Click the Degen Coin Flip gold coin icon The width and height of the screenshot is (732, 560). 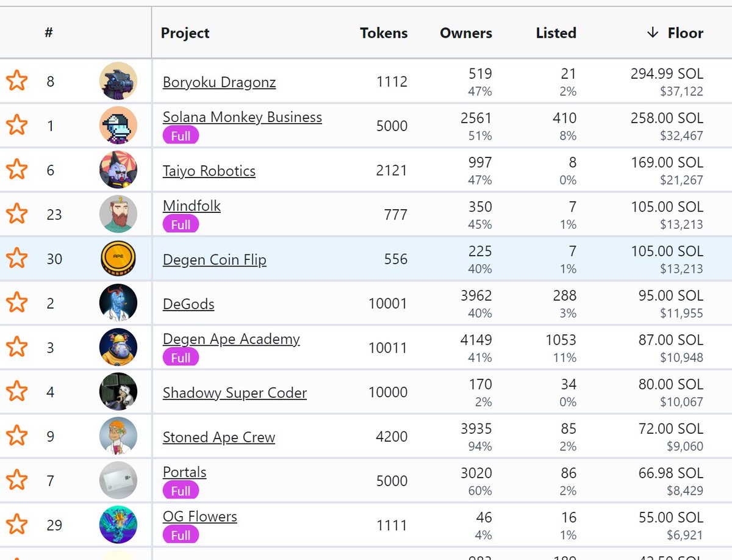pyautogui.click(x=118, y=259)
